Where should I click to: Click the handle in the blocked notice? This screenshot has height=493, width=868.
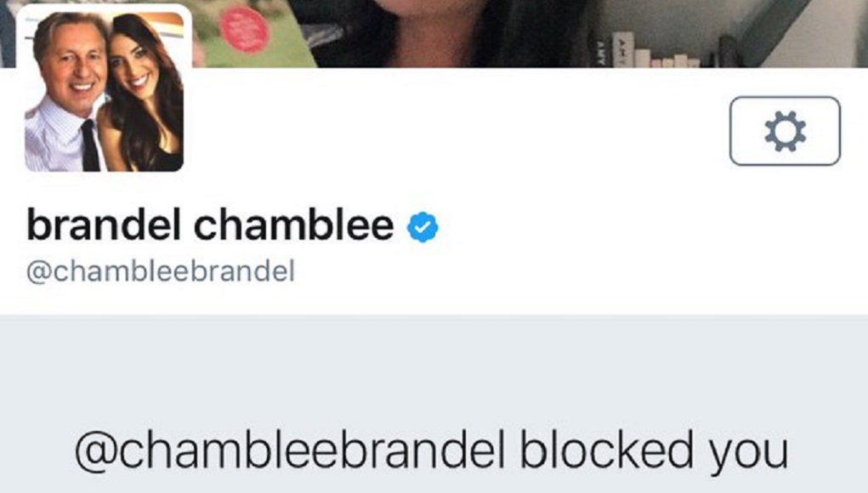pos(290,451)
